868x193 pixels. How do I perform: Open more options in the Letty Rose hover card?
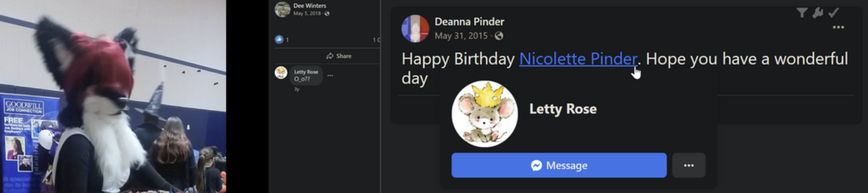pyautogui.click(x=689, y=165)
